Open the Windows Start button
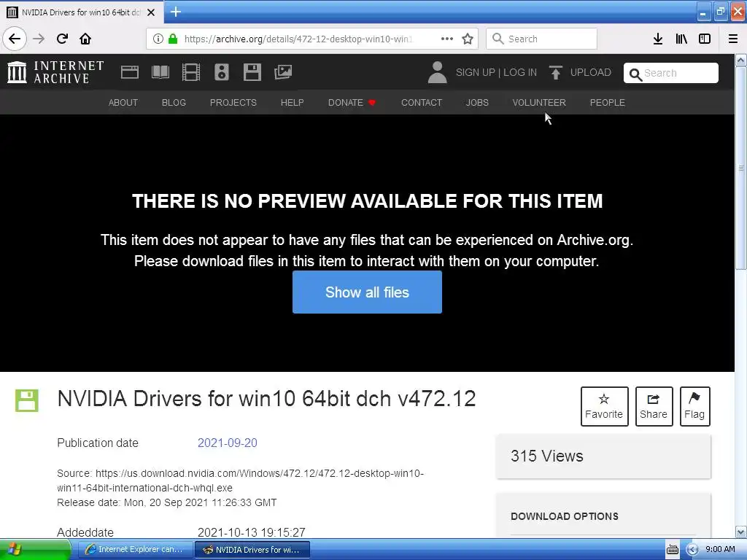 [35, 550]
